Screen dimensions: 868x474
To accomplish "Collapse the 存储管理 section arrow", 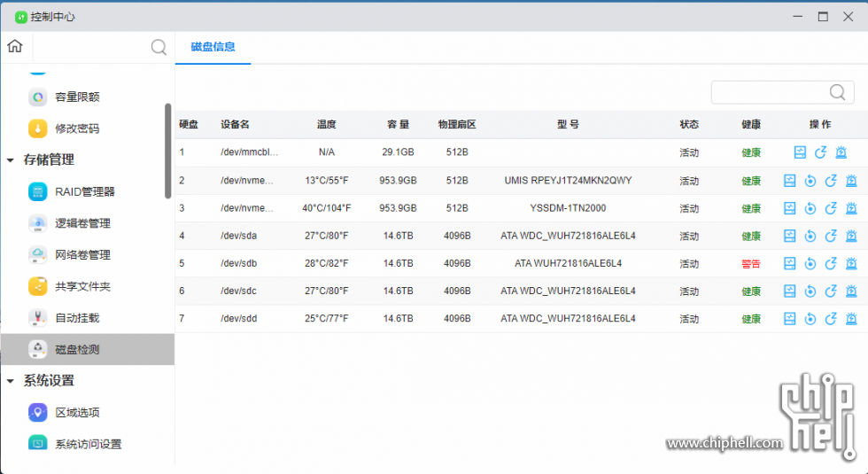I will (x=10, y=160).
